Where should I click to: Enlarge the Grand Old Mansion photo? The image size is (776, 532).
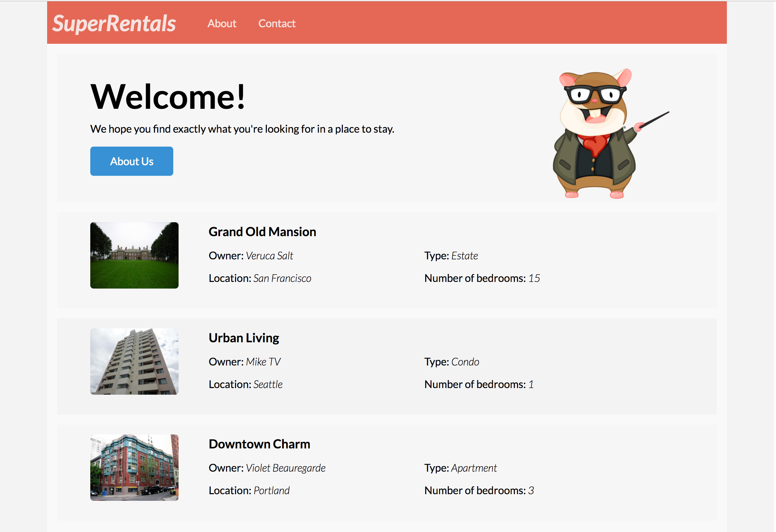coord(134,255)
